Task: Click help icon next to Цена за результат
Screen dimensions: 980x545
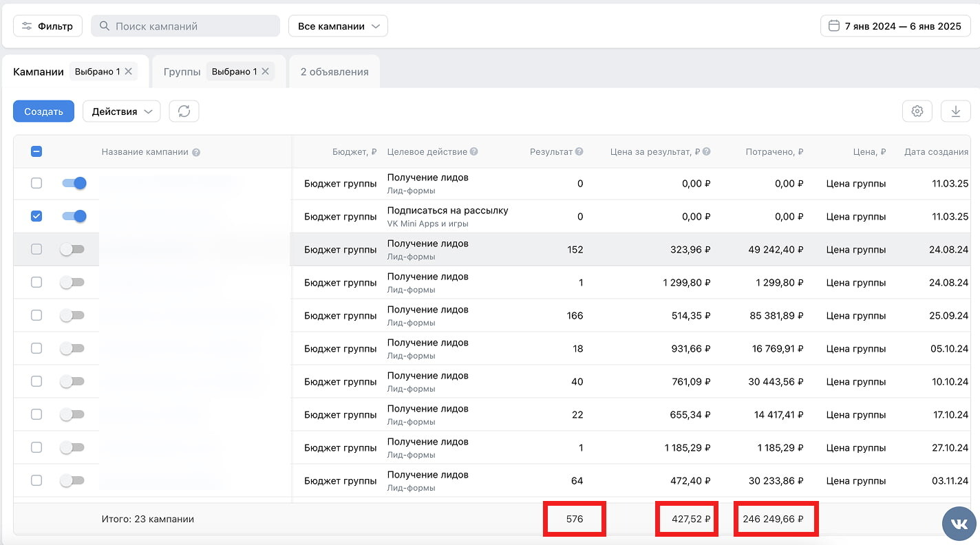Action: click(707, 152)
